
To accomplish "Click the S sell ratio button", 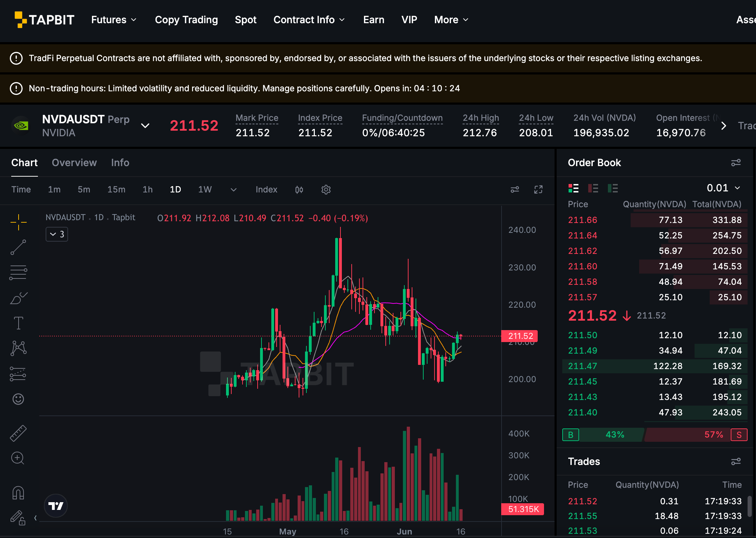I will point(739,435).
